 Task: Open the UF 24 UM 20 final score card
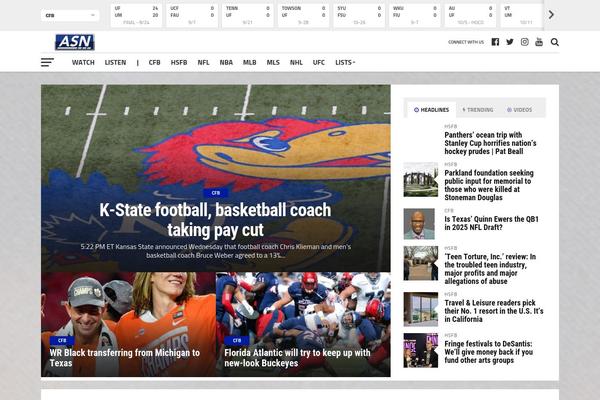136,16
